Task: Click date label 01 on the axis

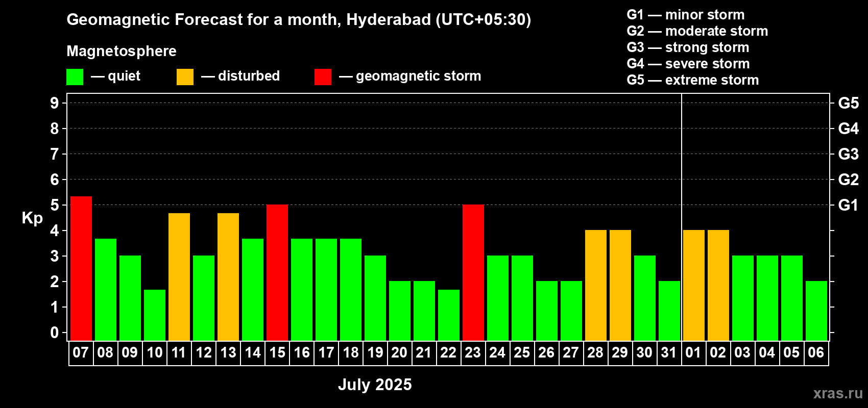Action: (693, 352)
